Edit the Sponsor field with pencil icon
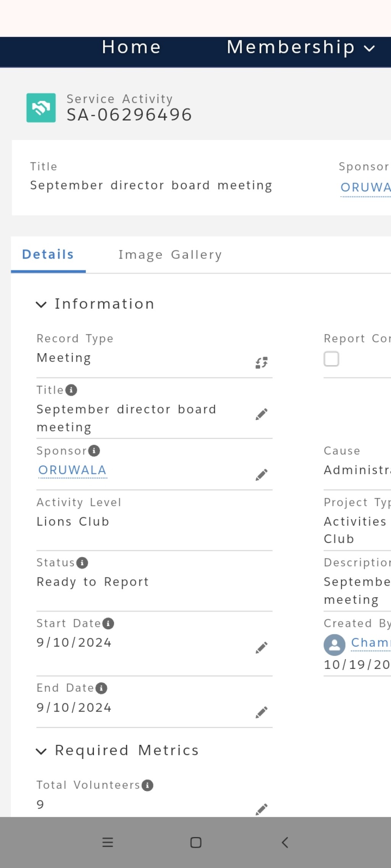The image size is (391, 868). pyautogui.click(x=262, y=475)
